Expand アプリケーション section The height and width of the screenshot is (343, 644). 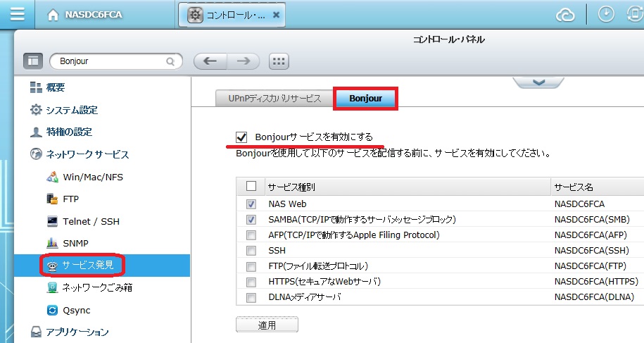coord(70,332)
